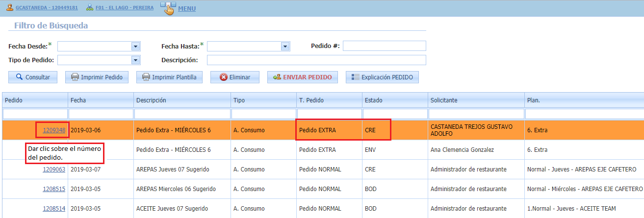
Task: Expand the Fecha Desde dropdown arrow
Action: click(x=136, y=46)
